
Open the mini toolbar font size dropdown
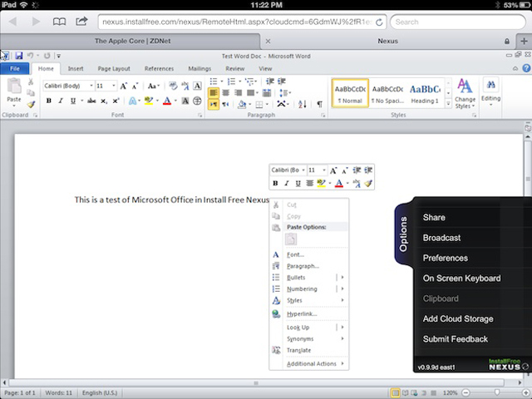pyautogui.click(x=324, y=170)
